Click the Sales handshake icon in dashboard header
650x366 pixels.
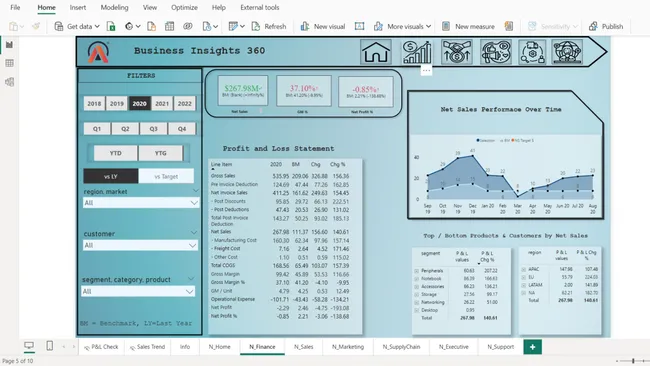[456, 52]
